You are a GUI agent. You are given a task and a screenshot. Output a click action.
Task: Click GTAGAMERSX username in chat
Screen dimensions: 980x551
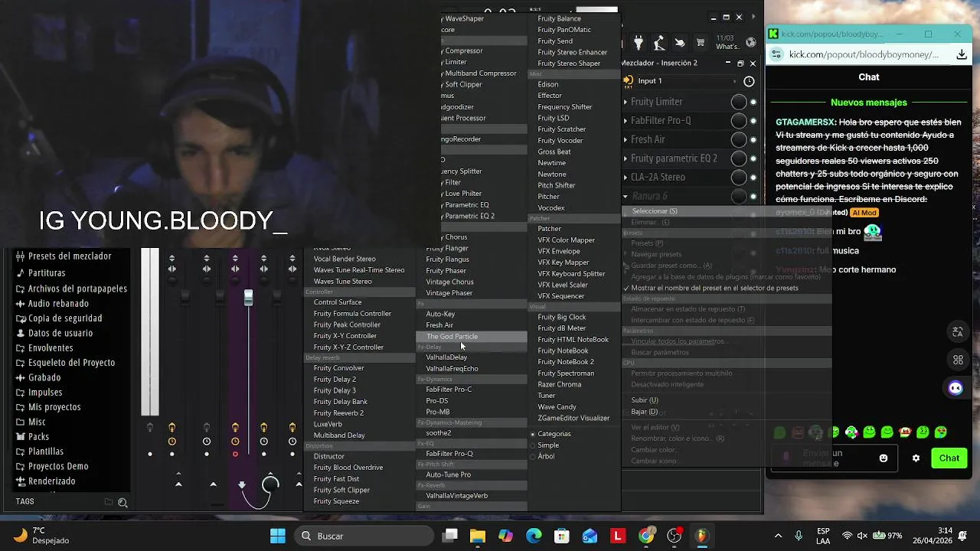(x=805, y=122)
